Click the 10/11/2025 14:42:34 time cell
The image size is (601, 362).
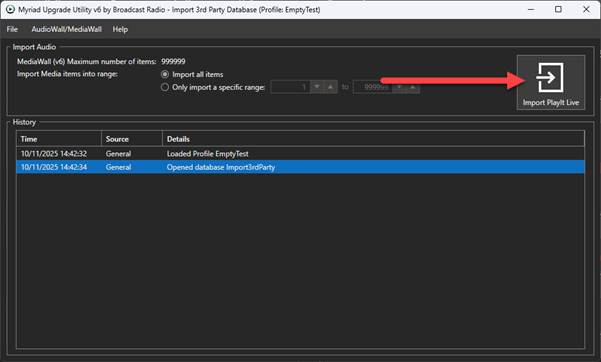[54, 167]
